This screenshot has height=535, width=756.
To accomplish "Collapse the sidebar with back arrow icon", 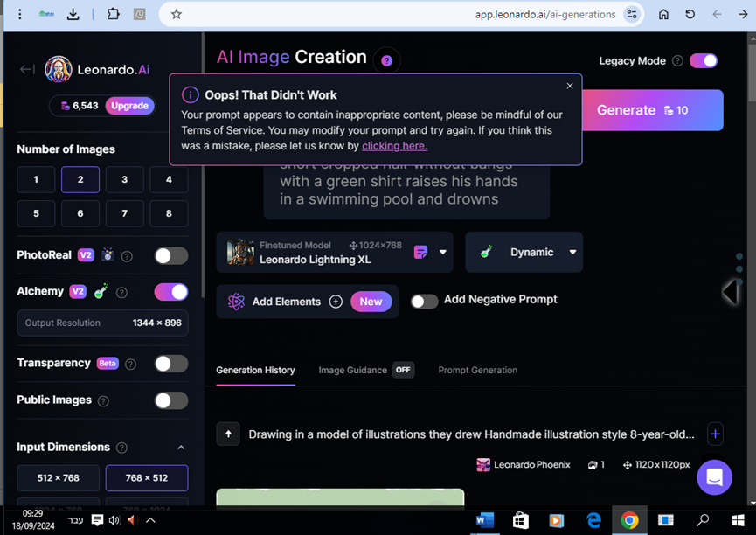I will [x=27, y=69].
